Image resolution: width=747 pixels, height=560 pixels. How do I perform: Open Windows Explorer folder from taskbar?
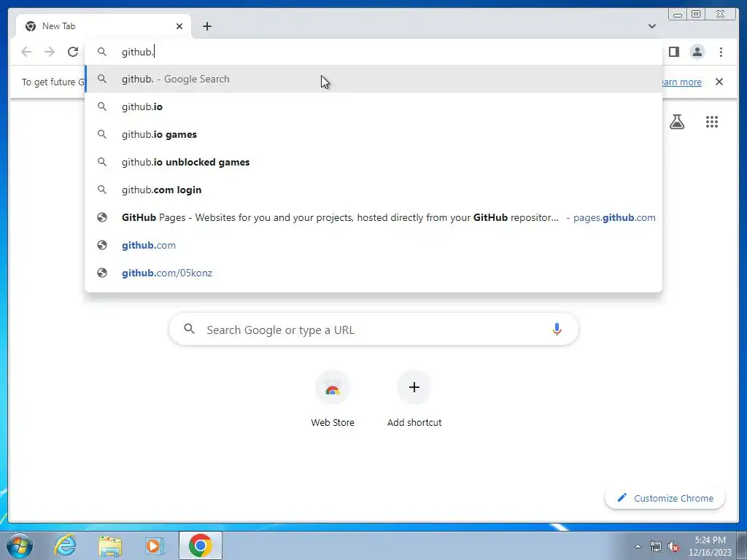(110, 545)
